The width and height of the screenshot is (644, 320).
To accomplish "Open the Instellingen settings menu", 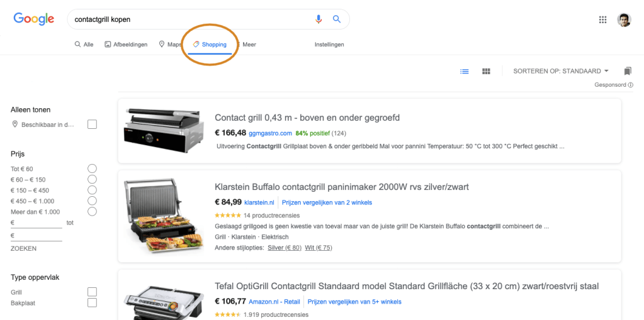I will pos(329,45).
